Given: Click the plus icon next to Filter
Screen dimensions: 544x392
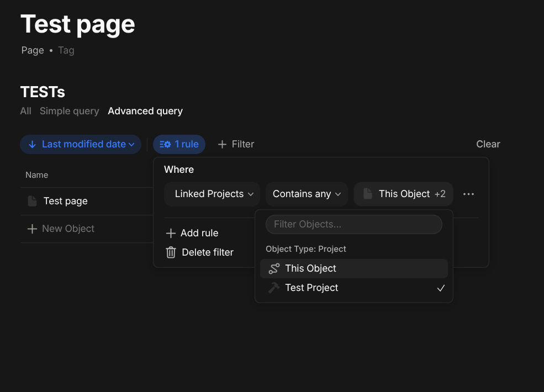Looking at the screenshot, I should tap(222, 144).
